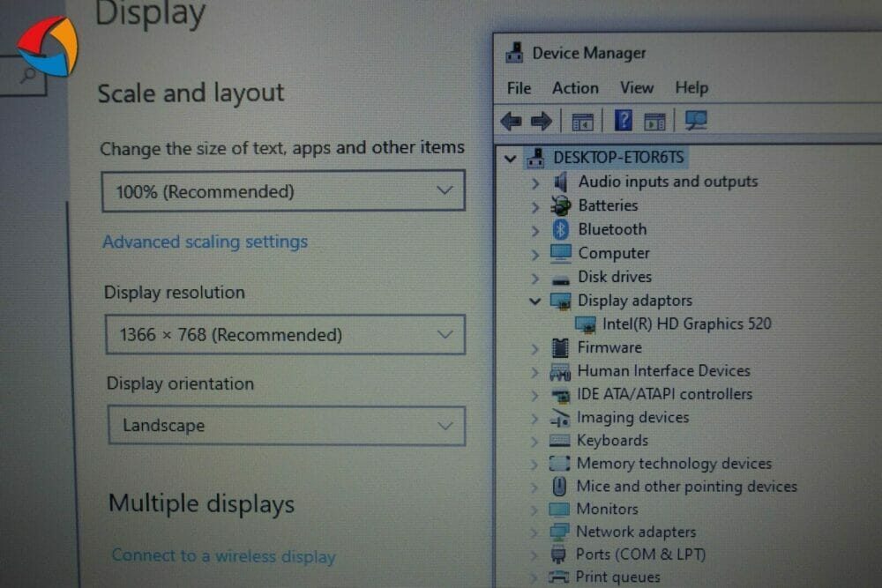Click the Batteries category icon
This screenshot has height=588, width=882.
tap(560, 205)
